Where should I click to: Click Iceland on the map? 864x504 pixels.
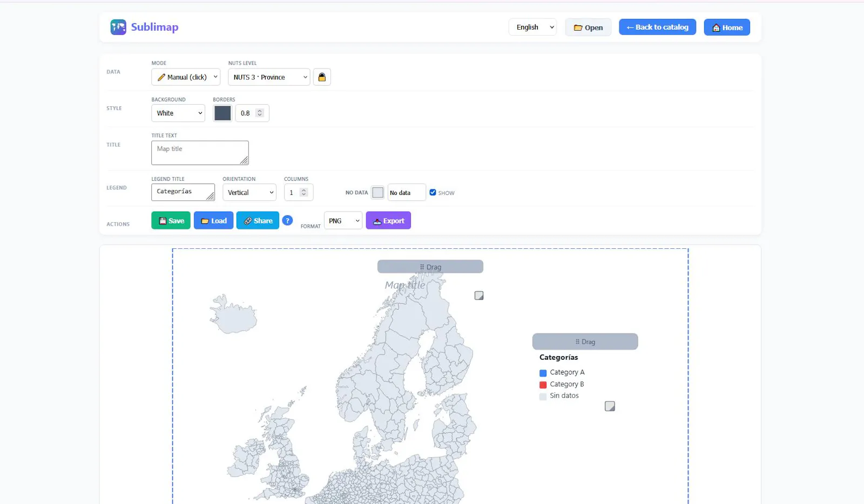233,315
